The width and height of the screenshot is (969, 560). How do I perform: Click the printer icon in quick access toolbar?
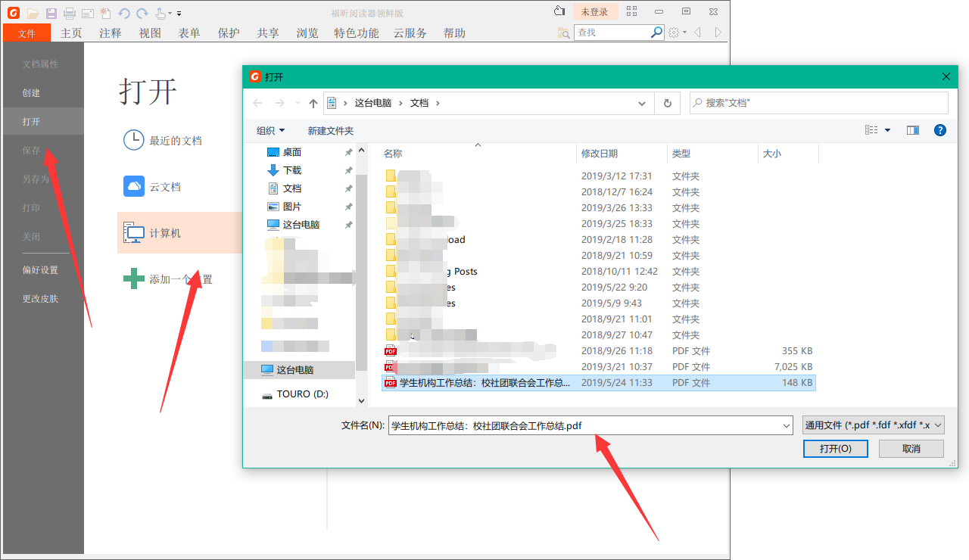[70, 13]
